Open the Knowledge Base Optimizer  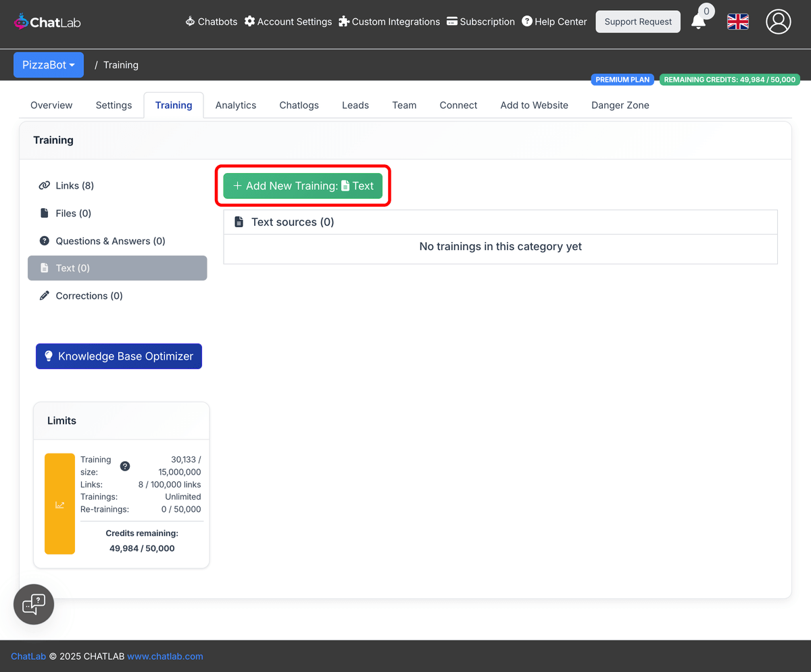tap(119, 356)
